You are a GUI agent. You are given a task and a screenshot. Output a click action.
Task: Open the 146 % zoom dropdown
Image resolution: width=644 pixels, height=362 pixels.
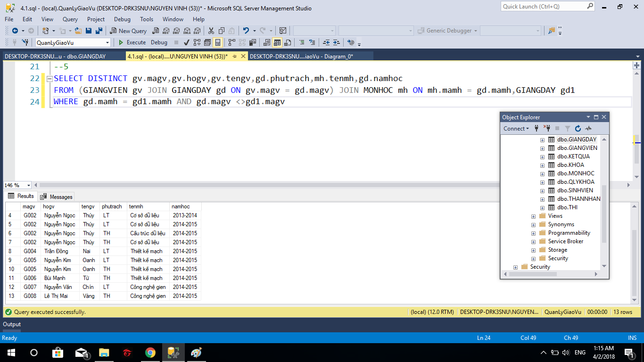point(29,185)
